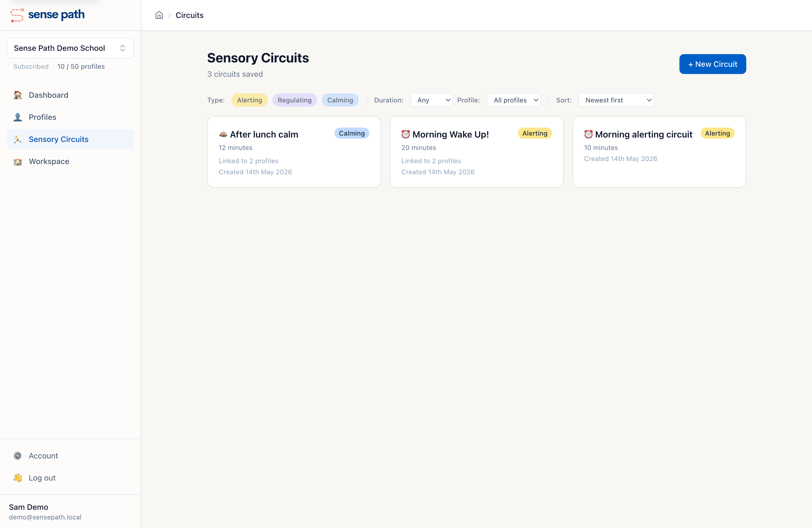Screen dimensions: 812x528
Task: Click 20 minutes on Morning Wake Up!
Action: click(x=419, y=148)
